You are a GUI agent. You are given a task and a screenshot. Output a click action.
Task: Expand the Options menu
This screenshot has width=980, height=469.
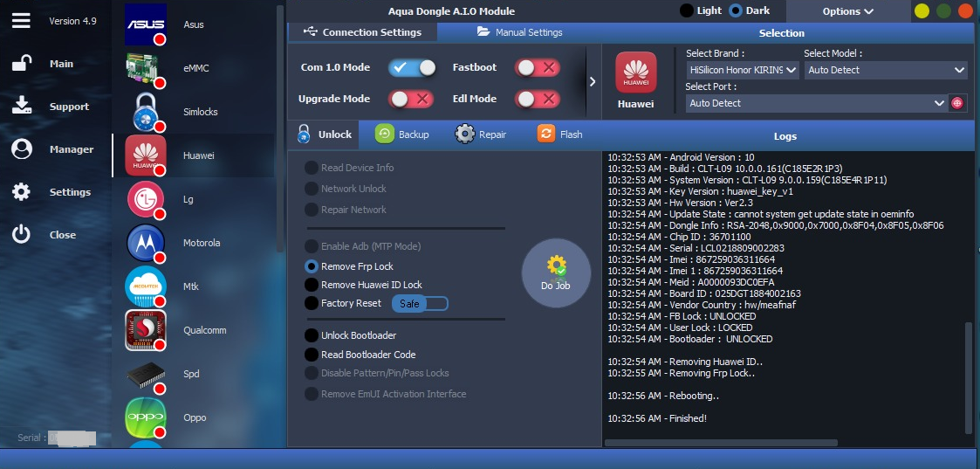coord(848,11)
